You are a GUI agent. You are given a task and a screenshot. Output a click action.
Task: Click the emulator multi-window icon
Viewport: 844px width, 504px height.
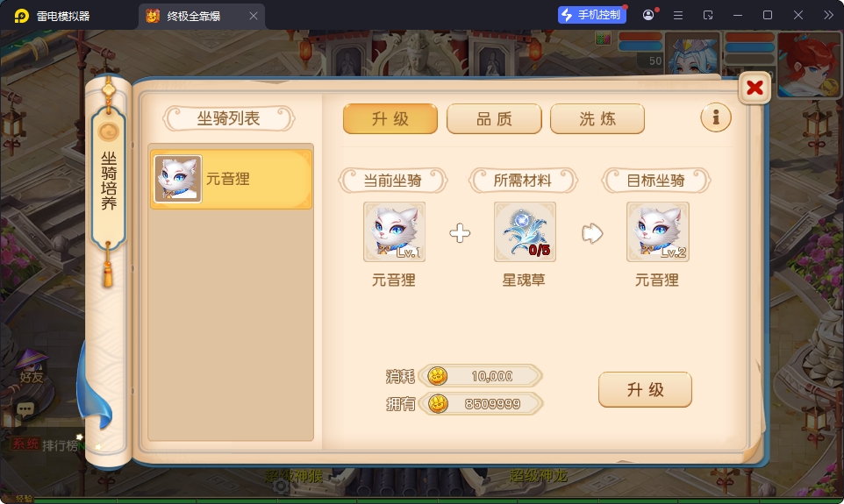(x=708, y=16)
